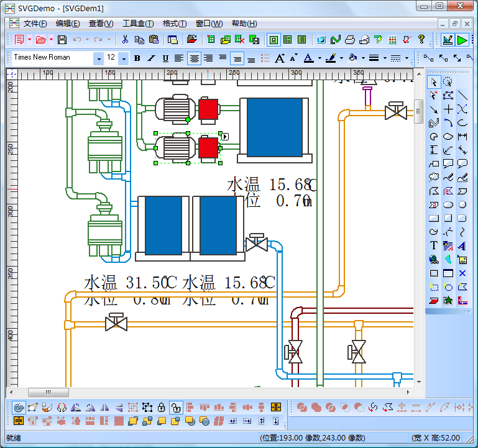
Task: Select the straight line drawing tool
Action: click(462, 95)
